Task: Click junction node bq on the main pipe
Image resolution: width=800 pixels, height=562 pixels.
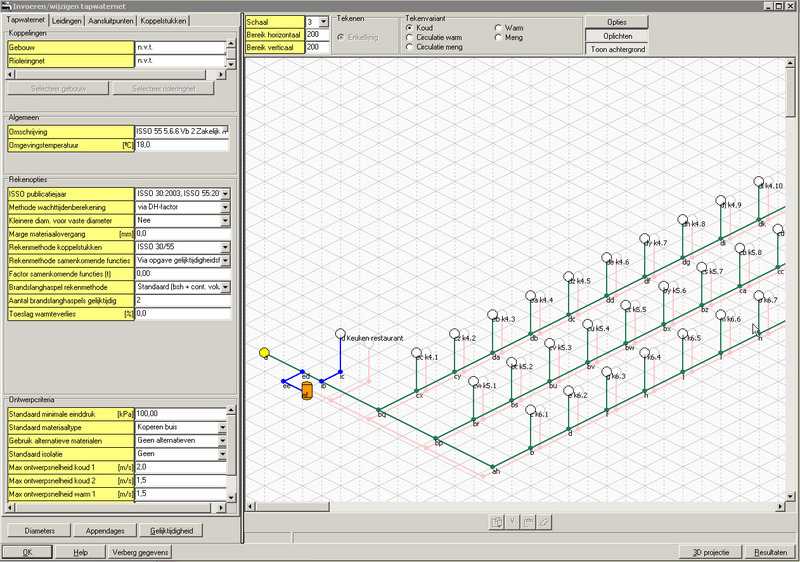Action: (x=379, y=410)
